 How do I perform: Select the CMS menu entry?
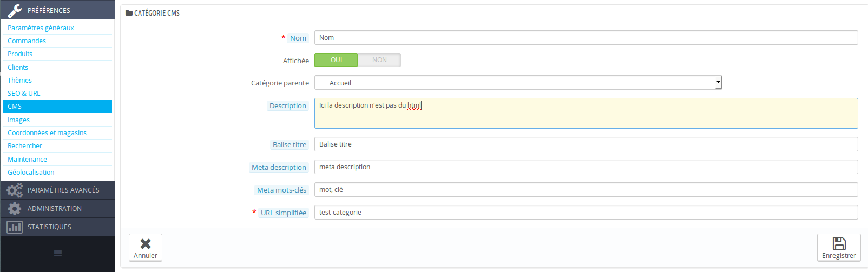[x=15, y=107]
